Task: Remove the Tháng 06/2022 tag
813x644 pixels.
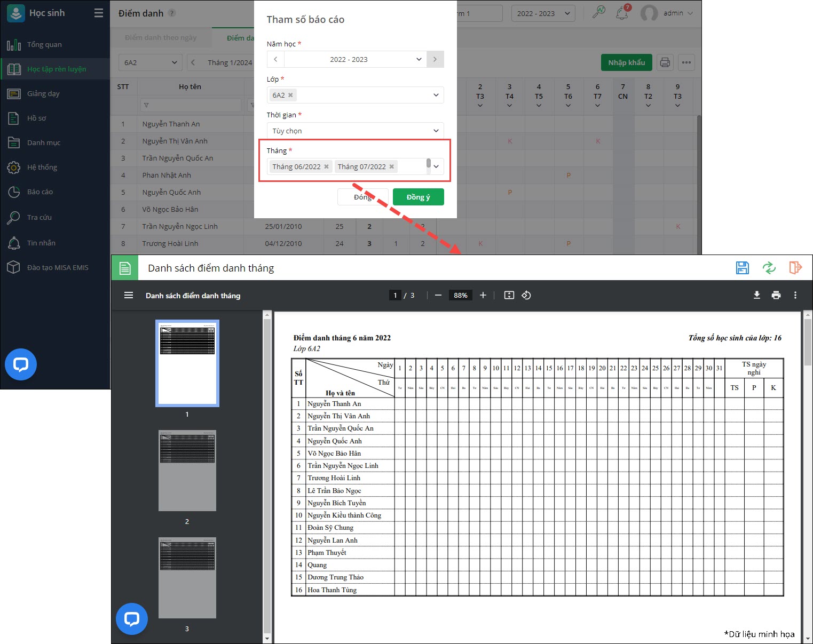Action: 327,166
